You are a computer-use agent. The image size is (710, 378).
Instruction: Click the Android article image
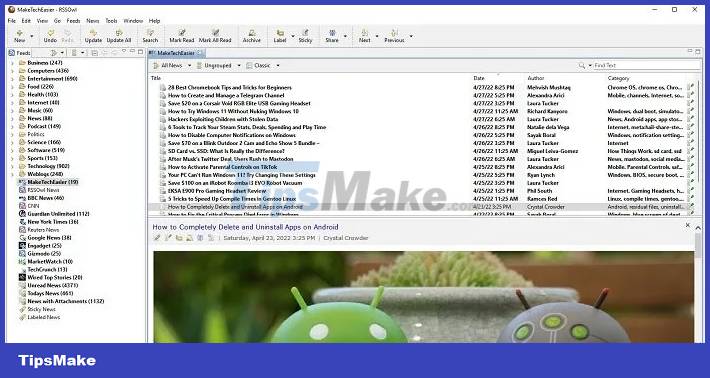click(x=423, y=297)
